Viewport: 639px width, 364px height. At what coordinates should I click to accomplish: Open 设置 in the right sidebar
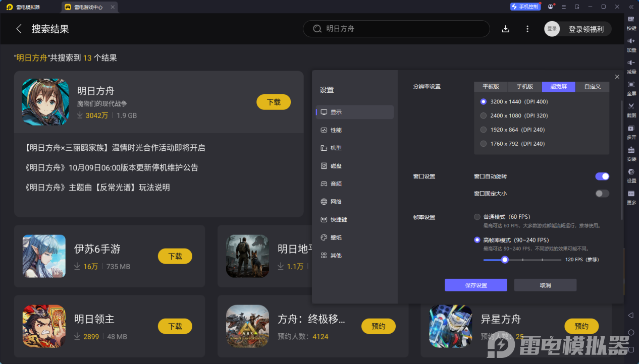631,175
